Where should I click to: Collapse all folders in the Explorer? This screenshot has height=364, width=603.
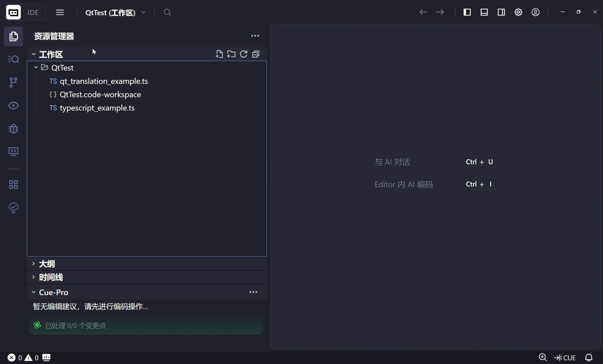256,54
